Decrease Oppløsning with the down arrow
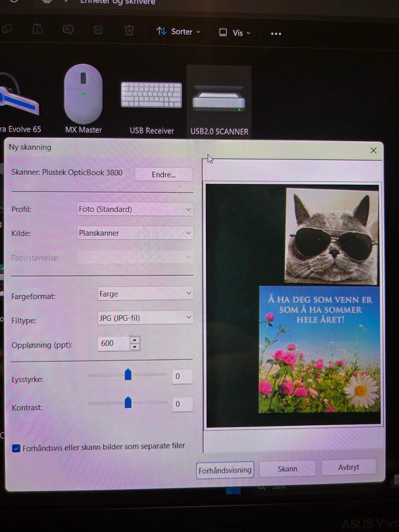This screenshot has height=532, width=399. [x=135, y=347]
